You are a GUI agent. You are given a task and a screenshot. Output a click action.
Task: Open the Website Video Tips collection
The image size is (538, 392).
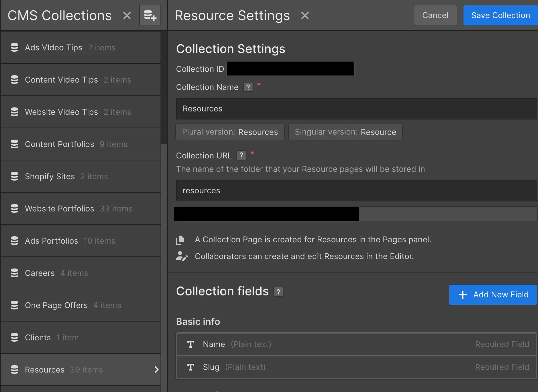81,112
